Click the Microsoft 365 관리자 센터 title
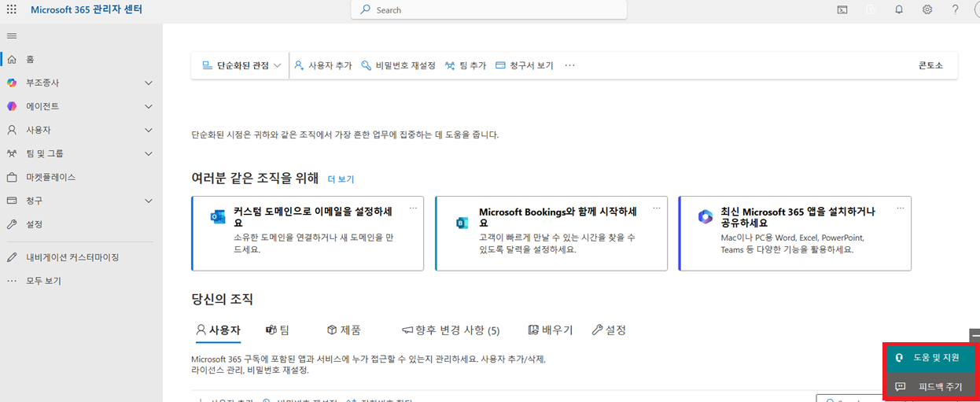This screenshot has height=402, width=980. (87, 10)
